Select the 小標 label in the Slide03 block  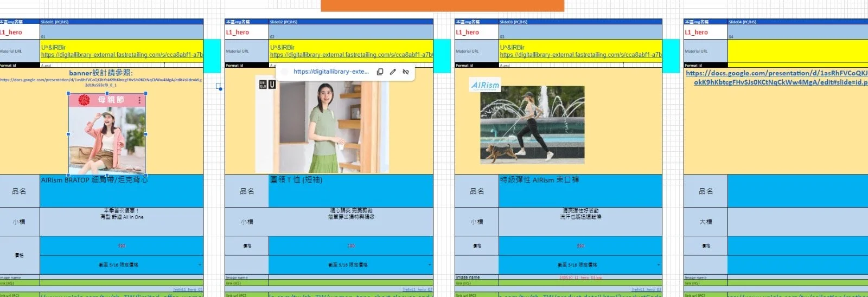click(x=477, y=222)
